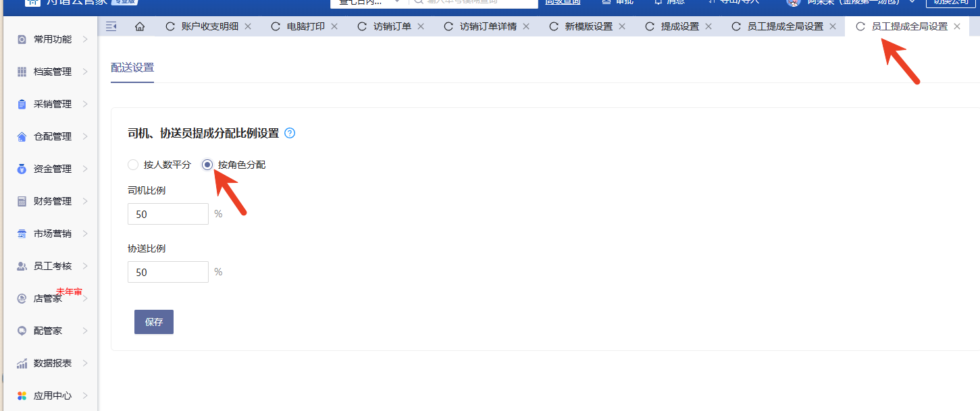The height and width of the screenshot is (411, 980).
Task: Click the 数据报表 chart icon in the sidebar
Action: tap(22, 363)
